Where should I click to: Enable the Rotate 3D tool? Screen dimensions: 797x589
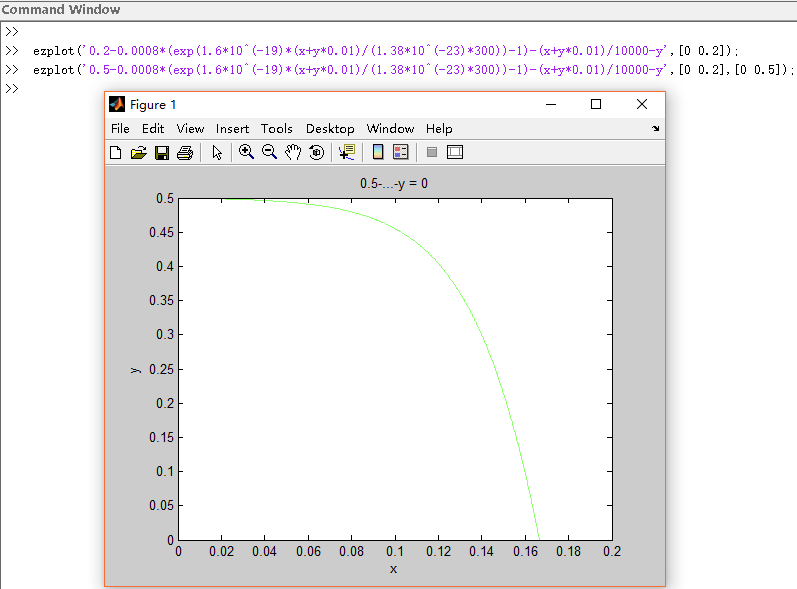coord(316,153)
